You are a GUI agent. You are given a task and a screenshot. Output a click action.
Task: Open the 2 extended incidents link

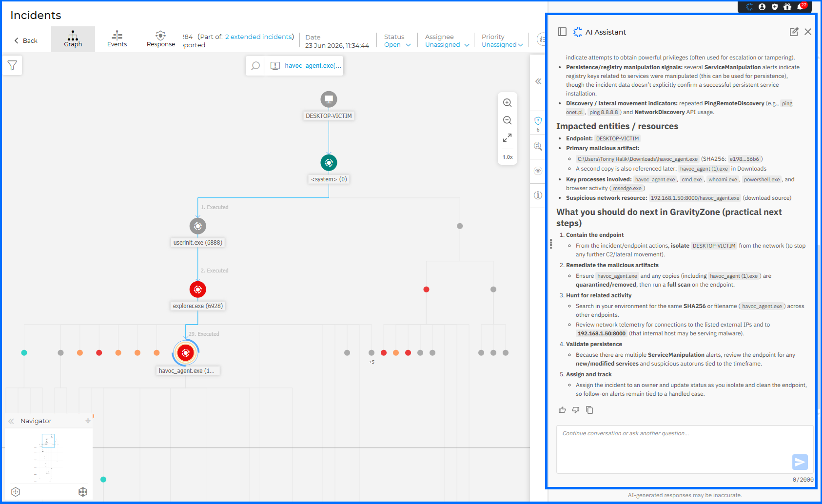coord(259,37)
